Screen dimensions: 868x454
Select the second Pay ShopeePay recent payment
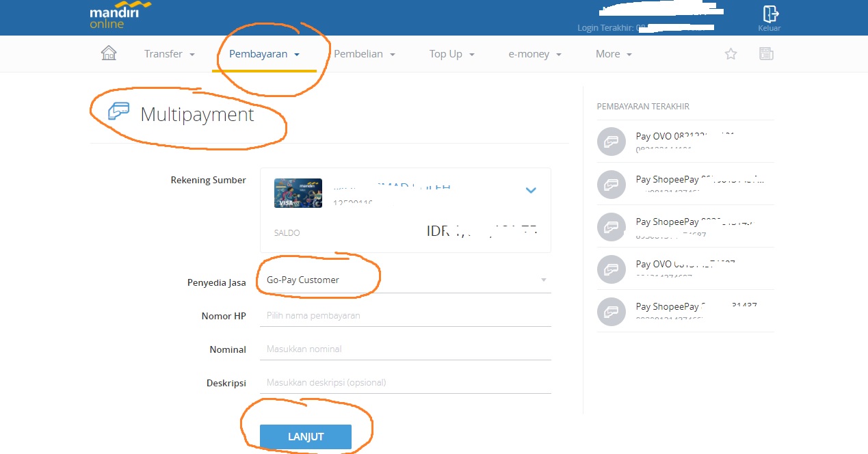685,226
